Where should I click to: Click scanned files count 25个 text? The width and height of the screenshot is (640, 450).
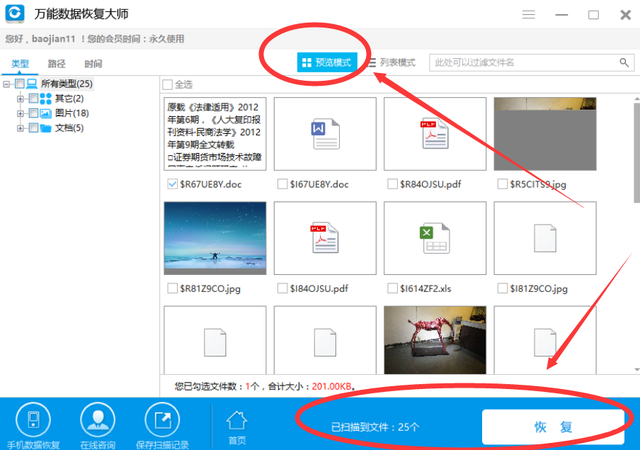pos(408,427)
